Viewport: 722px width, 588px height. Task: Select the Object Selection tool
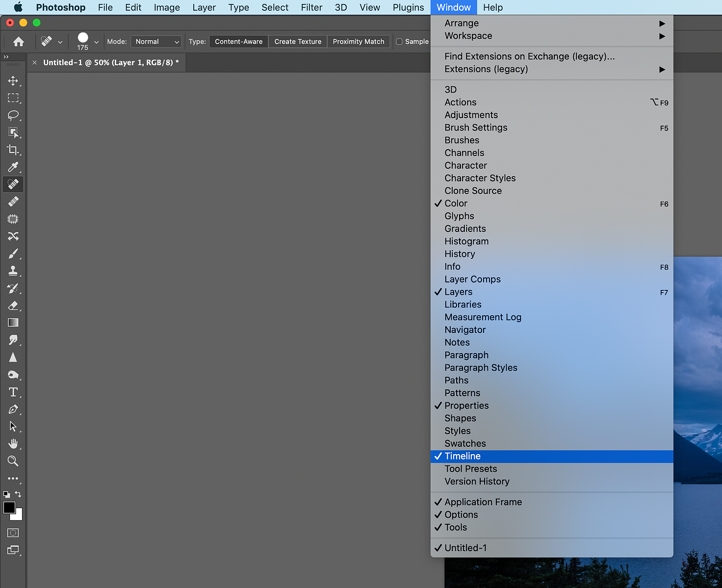(13, 132)
